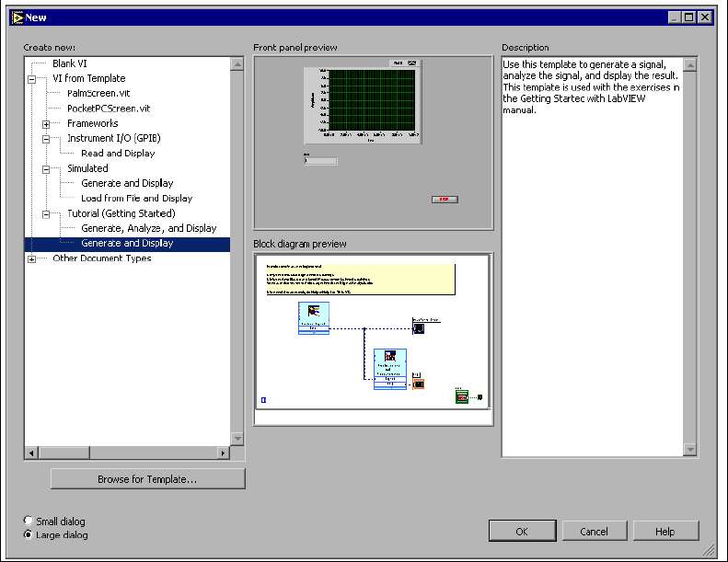Click the yellow comment note in diagram preview

pos(360,279)
